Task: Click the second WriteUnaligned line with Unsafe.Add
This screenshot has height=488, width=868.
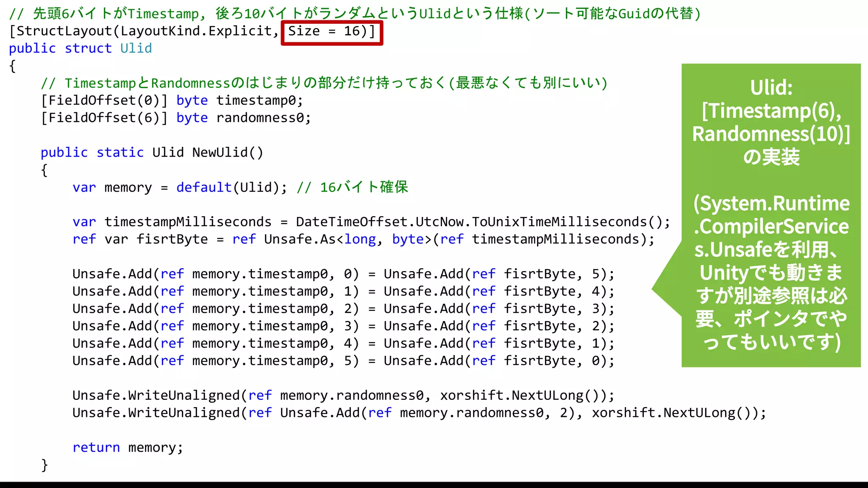Action: click(x=420, y=413)
